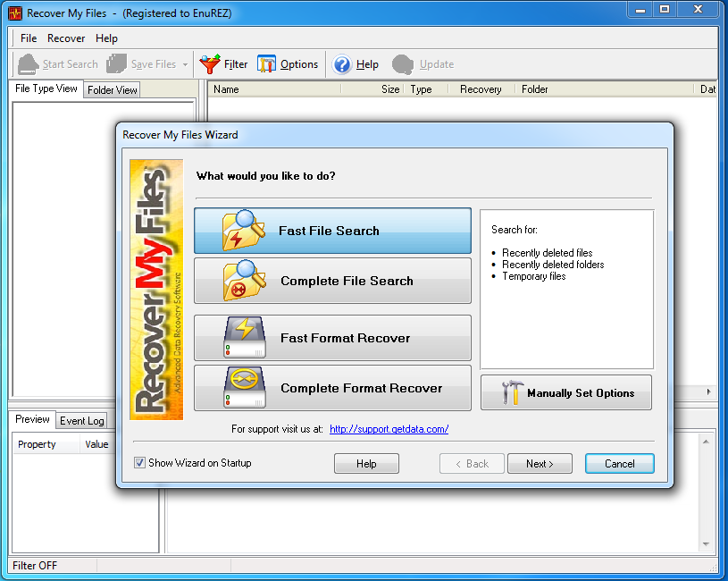Choose Fast Format Recover label
728x581 pixels.
point(345,338)
